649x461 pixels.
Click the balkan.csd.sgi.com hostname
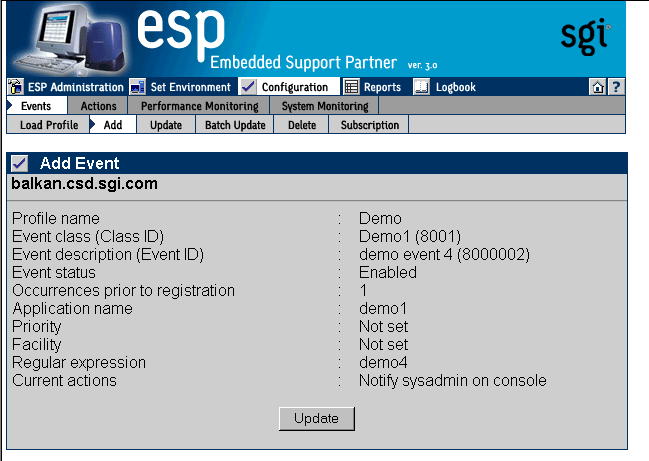tap(84, 184)
